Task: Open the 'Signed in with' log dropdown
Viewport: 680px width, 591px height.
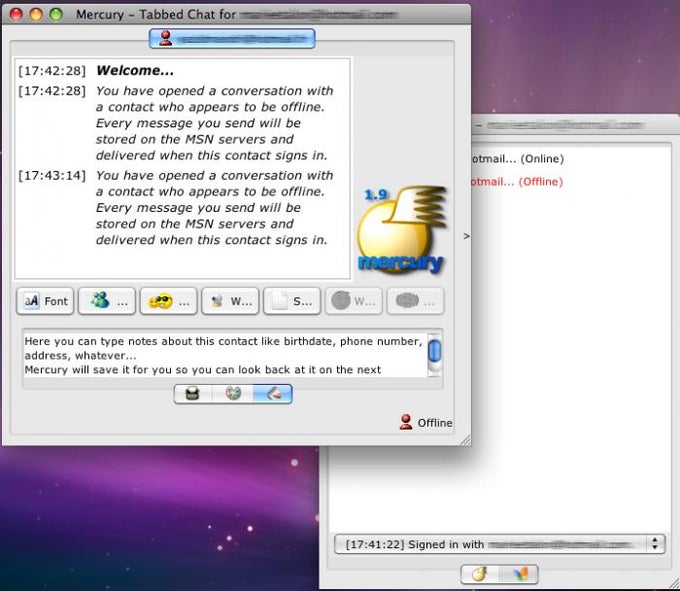Action: 500,544
